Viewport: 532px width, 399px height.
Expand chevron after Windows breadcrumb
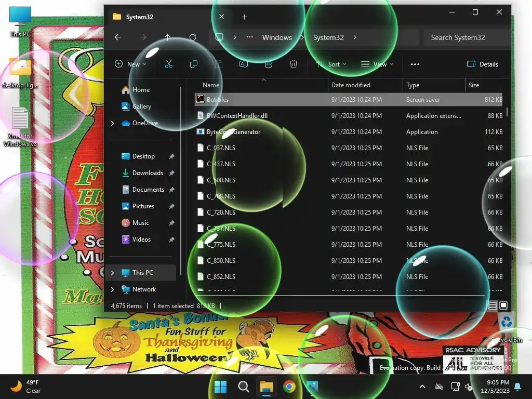coord(302,37)
